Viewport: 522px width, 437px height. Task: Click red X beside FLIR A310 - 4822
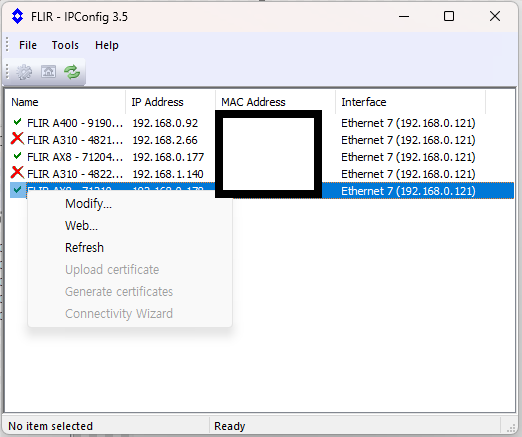(17, 173)
